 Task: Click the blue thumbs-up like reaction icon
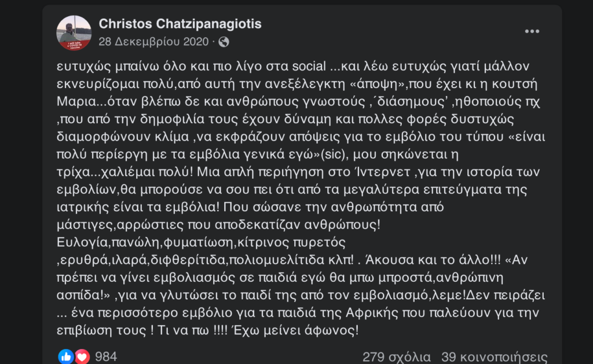66,356
